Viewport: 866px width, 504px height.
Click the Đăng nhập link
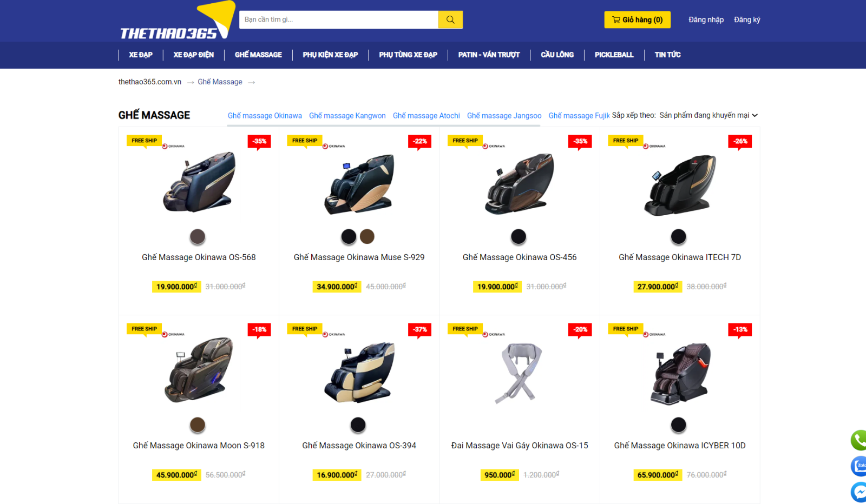pyautogui.click(x=706, y=19)
